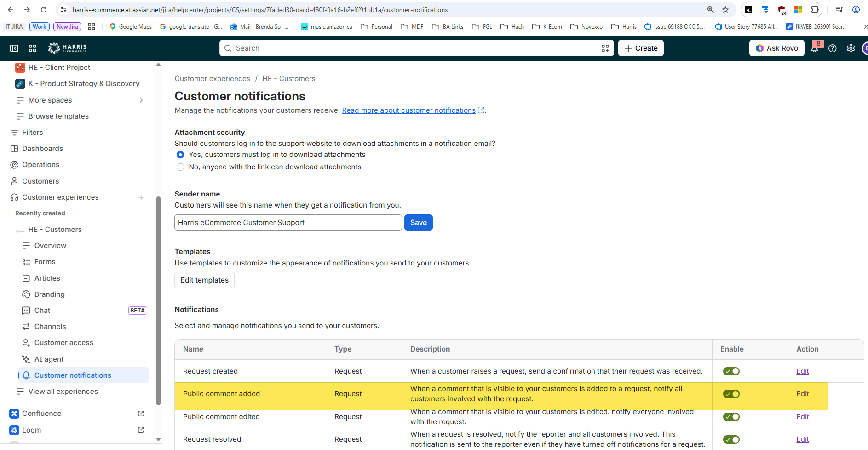The image size is (868, 450).
Task: Click the bookmarks apps grid icon
Action: tap(92, 27)
